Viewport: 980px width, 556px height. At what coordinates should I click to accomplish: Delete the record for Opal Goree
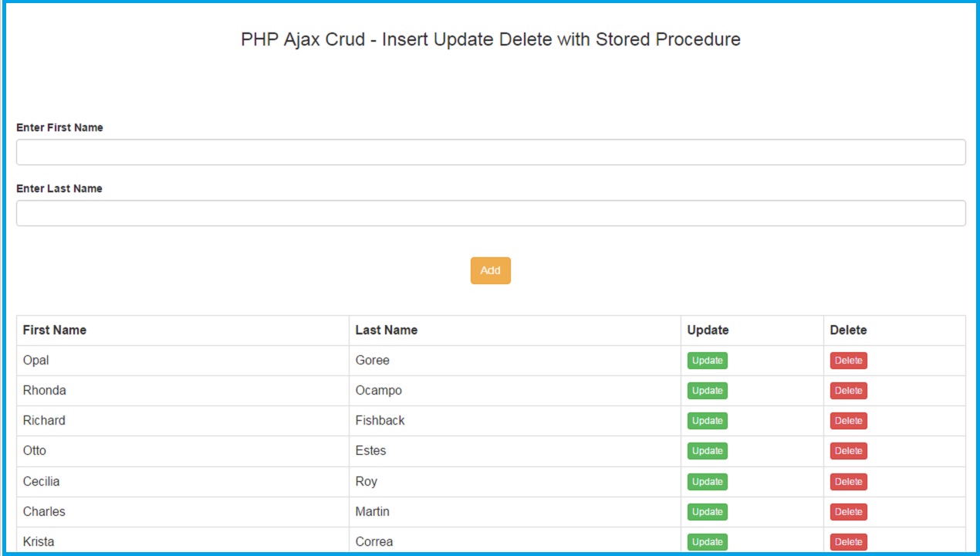click(x=848, y=360)
